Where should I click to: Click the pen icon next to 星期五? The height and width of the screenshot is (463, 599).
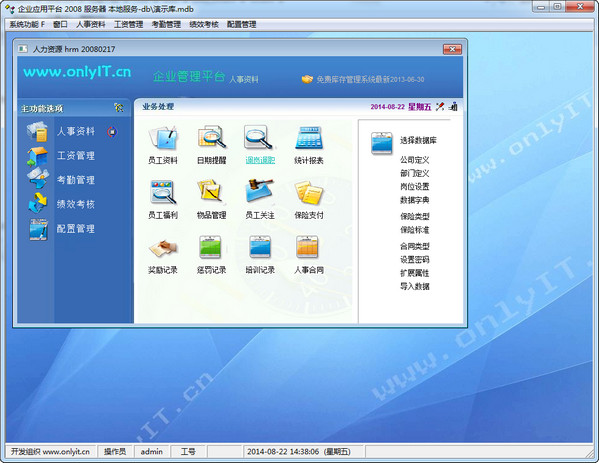[x=440, y=107]
